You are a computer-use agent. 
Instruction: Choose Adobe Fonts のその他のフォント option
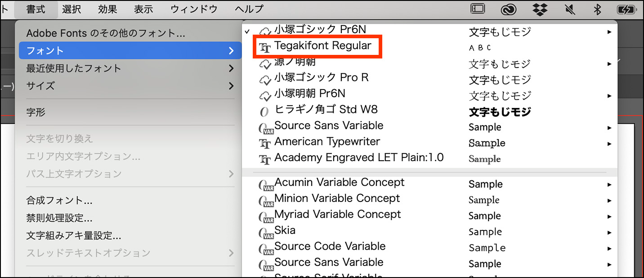(x=106, y=33)
